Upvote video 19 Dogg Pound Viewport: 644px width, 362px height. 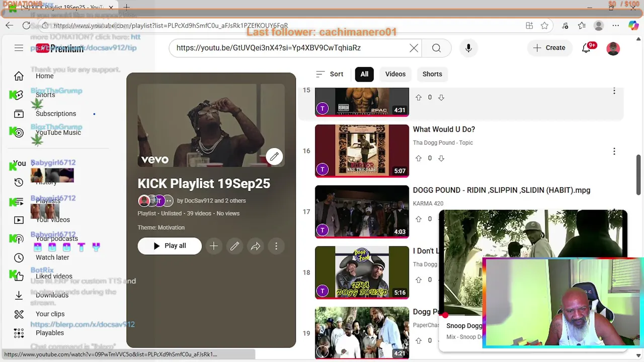(x=419, y=340)
